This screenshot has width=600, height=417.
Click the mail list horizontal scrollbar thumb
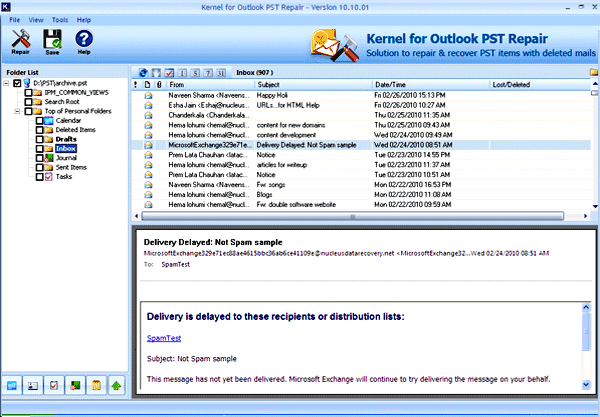click(x=352, y=216)
